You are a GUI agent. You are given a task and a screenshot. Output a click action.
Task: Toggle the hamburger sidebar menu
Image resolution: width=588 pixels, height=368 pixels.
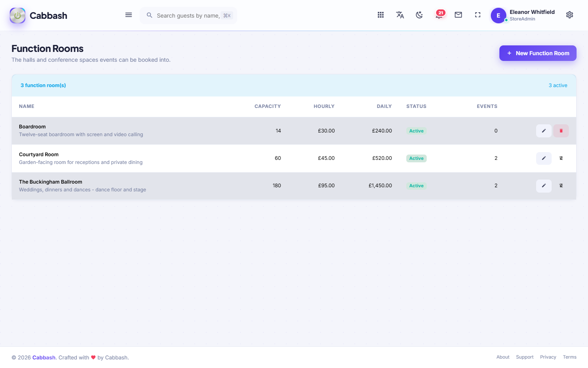[129, 15]
